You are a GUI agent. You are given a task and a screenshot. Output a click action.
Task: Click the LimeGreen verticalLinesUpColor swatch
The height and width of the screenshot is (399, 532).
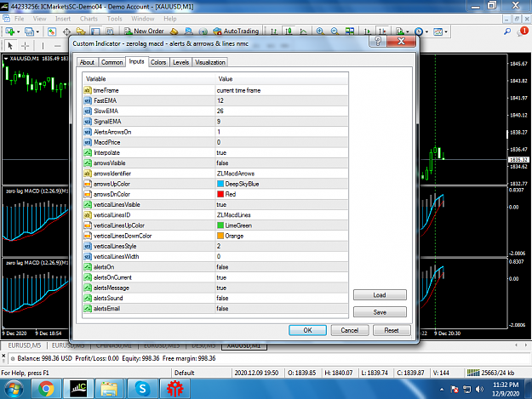coord(220,225)
